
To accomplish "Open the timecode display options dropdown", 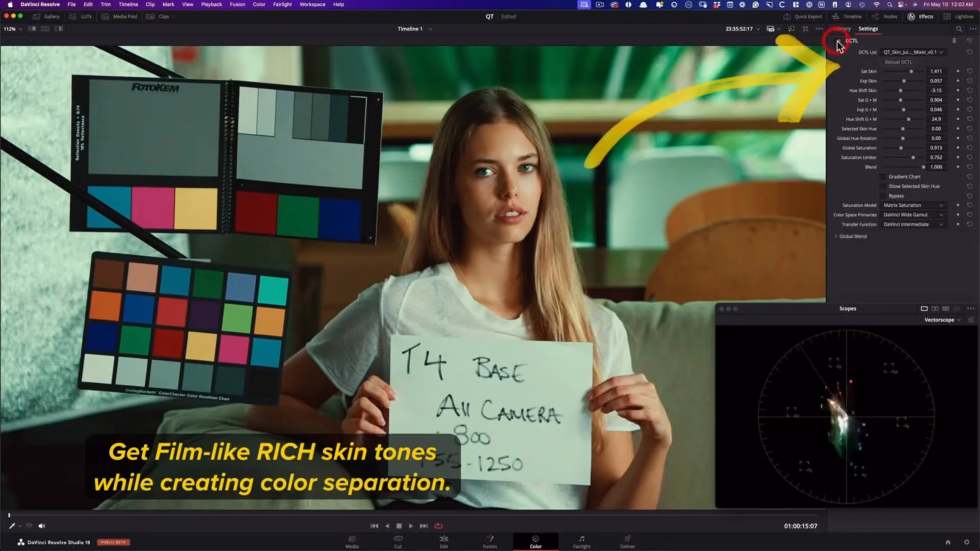I will coord(758,29).
